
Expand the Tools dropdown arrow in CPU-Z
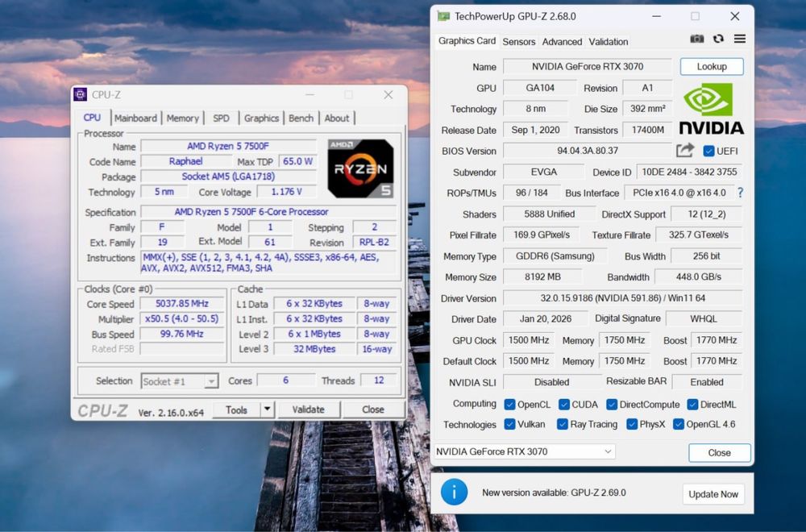coord(268,409)
